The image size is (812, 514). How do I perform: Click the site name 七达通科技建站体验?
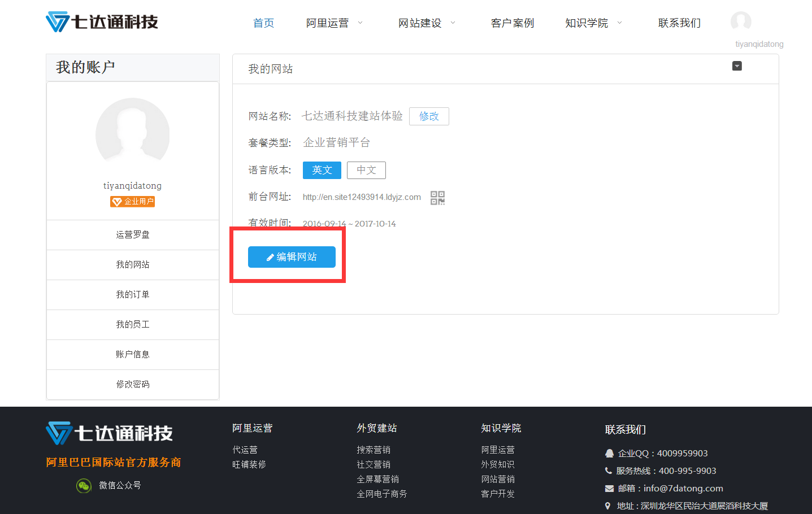[x=353, y=116]
